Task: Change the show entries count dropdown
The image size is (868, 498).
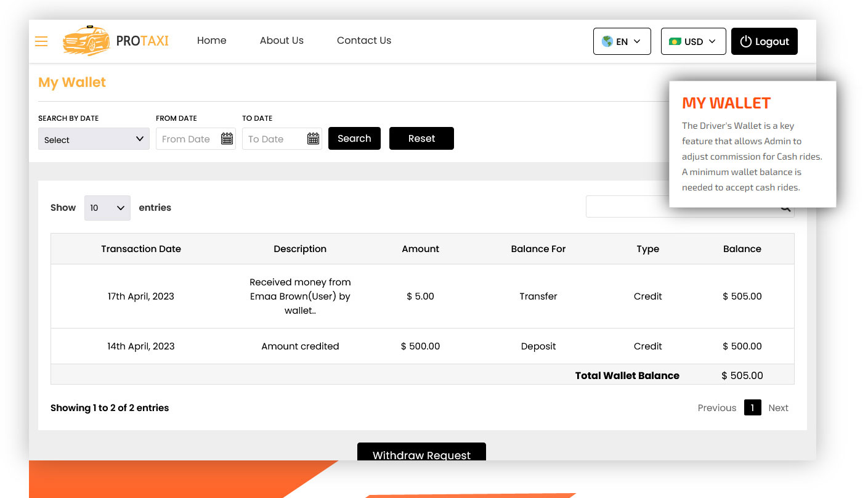Action: tap(107, 208)
